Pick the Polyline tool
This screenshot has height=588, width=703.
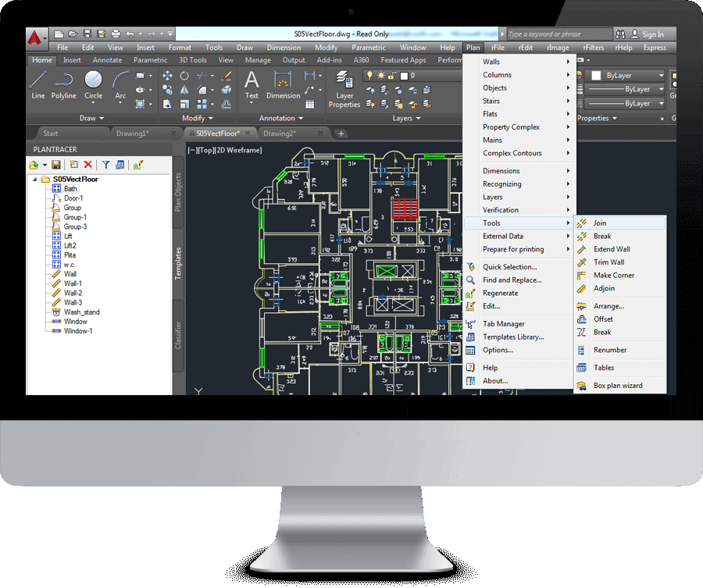point(64,84)
